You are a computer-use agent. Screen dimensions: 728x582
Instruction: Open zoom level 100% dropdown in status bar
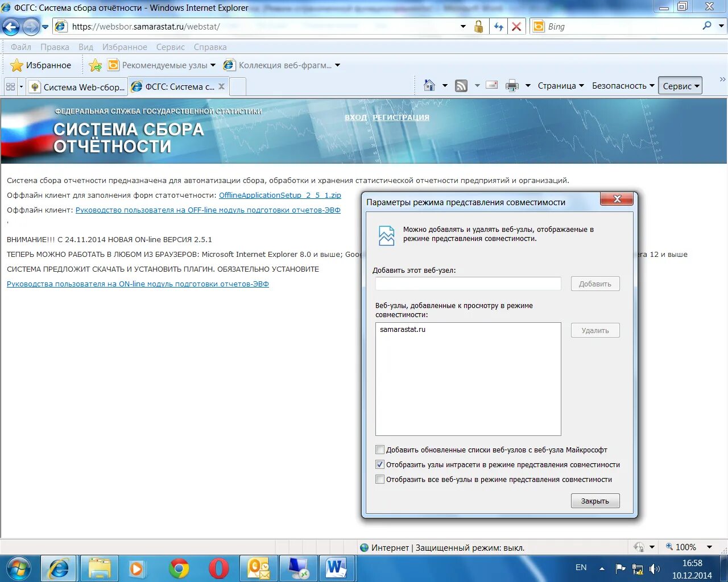pyautogui.click(x=709, y=547)
